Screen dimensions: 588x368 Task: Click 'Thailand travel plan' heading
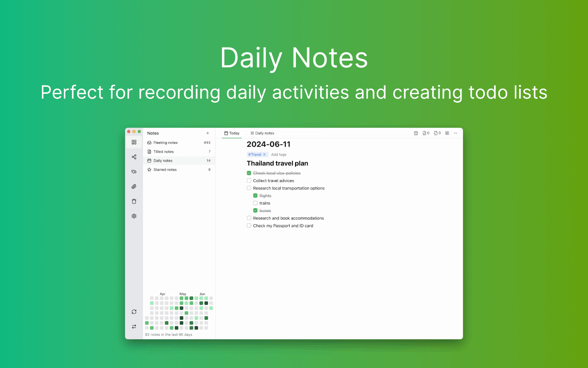coord(277,163)
